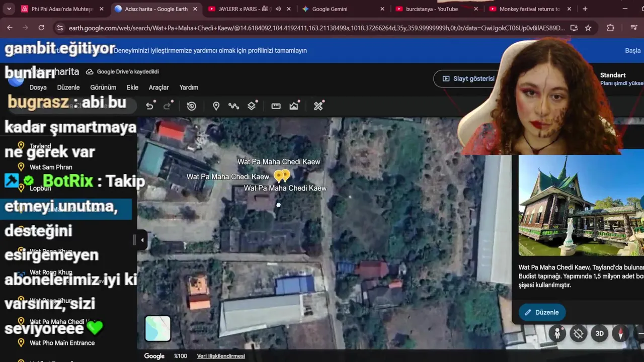Open the Wat Pa Maha Chedi Kaew photo
The height and width of the screenshot is (362, 644).
[x=581, y=206]
